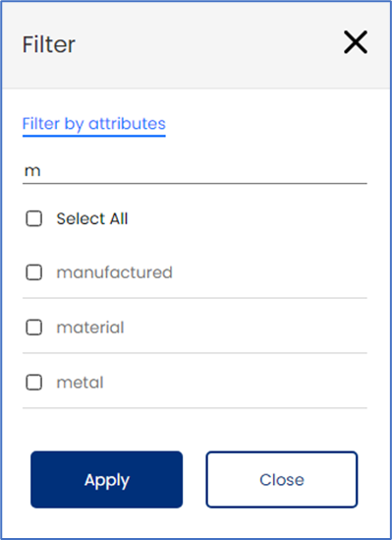Image resolution: width=392 pixels, height=540 pixels.
Task: Toggle the metal checkbox
Action: click(x=34, y=383)
